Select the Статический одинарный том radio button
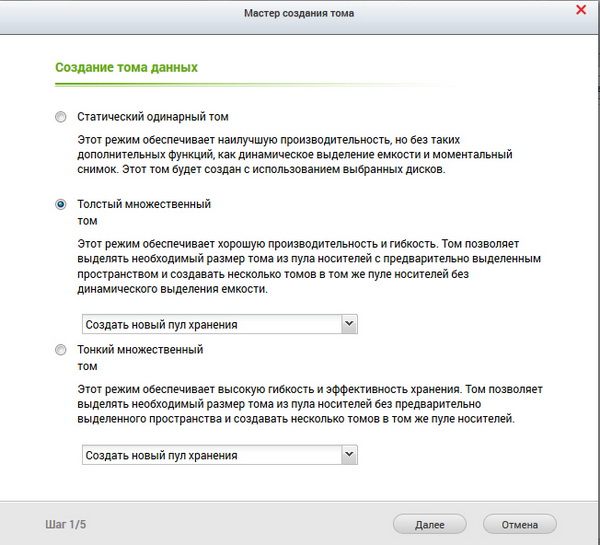 61,117
